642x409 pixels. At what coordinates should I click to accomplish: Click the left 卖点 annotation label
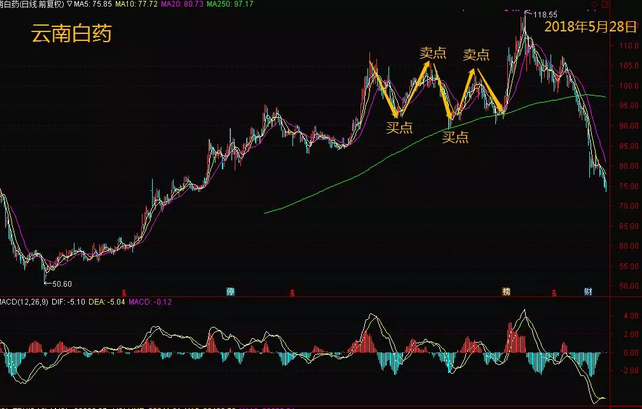(x=431, y=52)
